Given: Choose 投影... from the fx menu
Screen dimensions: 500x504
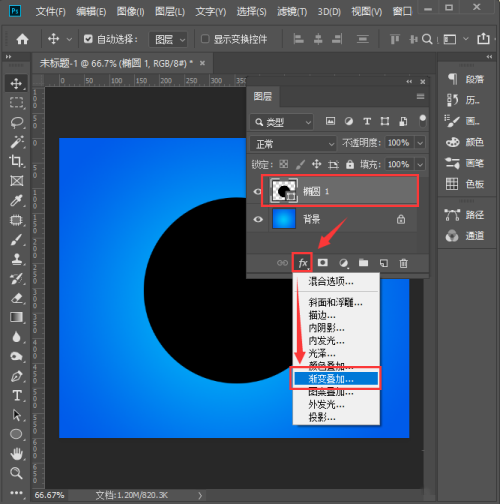Looking at the screenshot, I should (x=336, y=417).
